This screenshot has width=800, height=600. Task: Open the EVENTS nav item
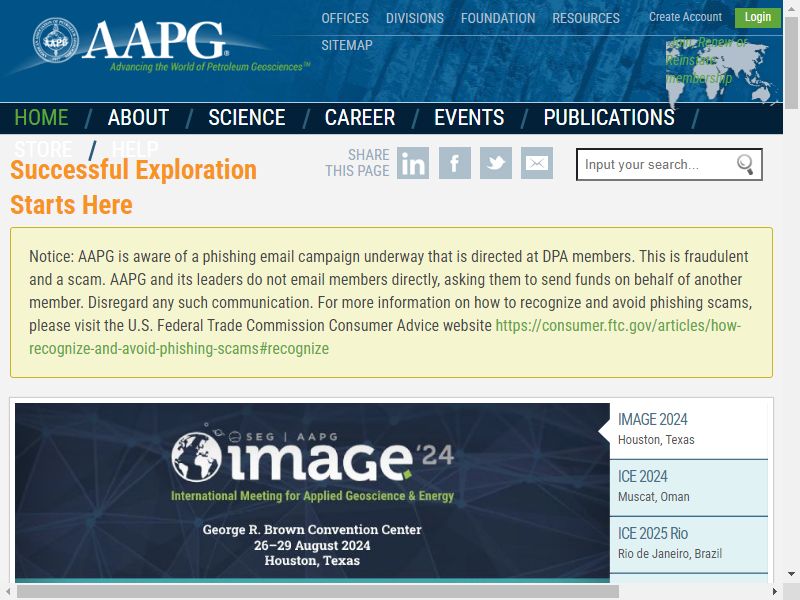pos(469,118)
